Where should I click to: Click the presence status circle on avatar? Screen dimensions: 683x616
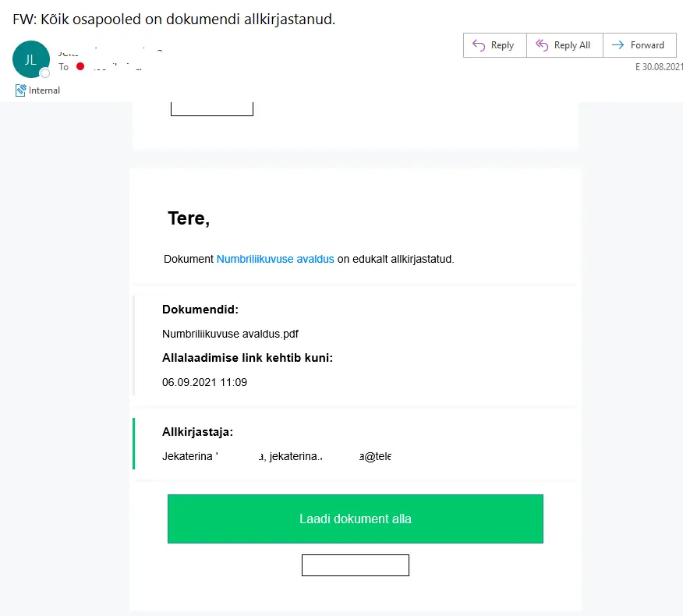tap(45, 73)
